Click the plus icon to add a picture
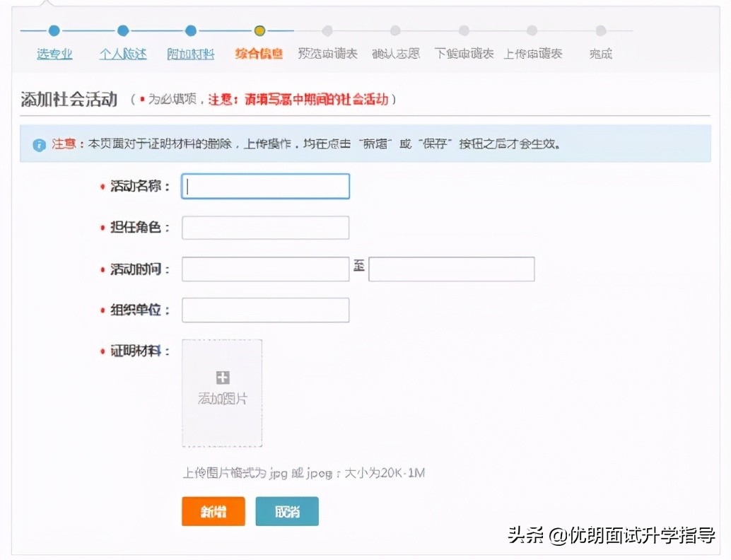This screenshot has width=731, height=560. pyautogui.click(x=223, y=377)
